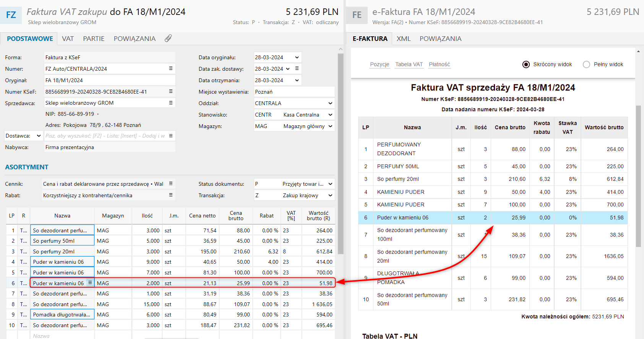The width and height of the screenshot is (644, 339).
Task: Click the FZ document type icon
Action: coord(11,15)
